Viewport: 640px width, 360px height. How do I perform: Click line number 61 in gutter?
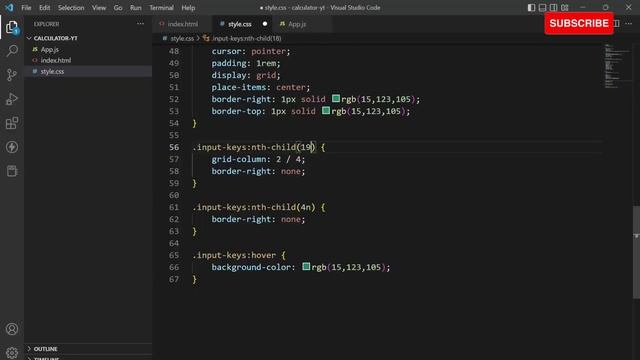coord(174,207)
